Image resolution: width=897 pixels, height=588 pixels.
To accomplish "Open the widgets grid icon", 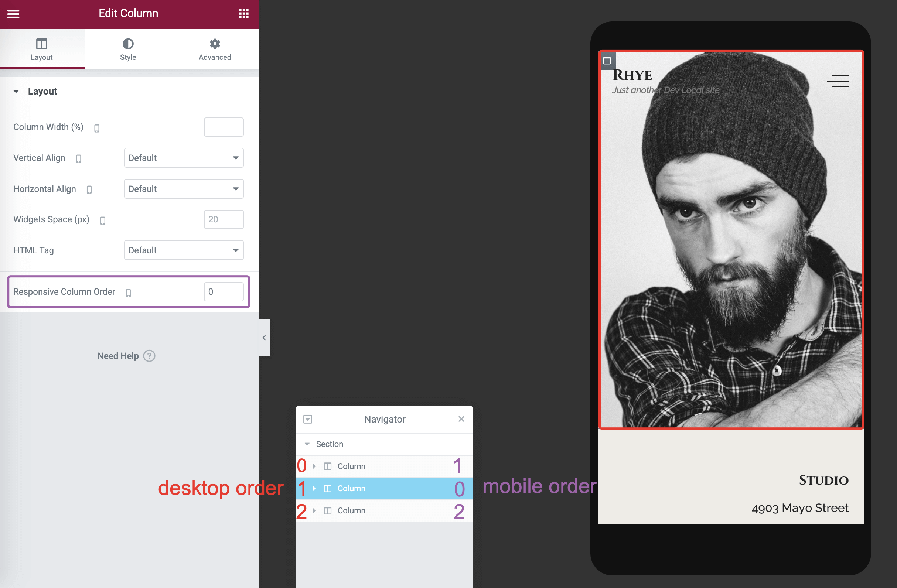I will [243, 14].
